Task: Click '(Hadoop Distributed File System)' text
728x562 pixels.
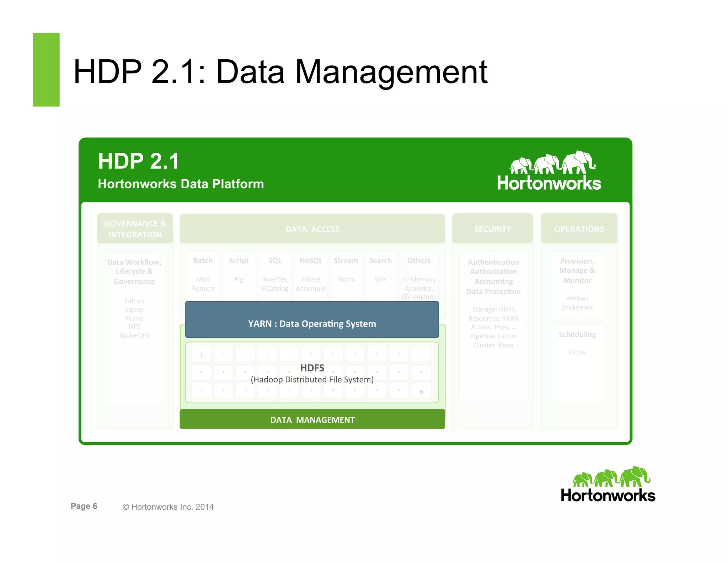Action: coord(312,379)
